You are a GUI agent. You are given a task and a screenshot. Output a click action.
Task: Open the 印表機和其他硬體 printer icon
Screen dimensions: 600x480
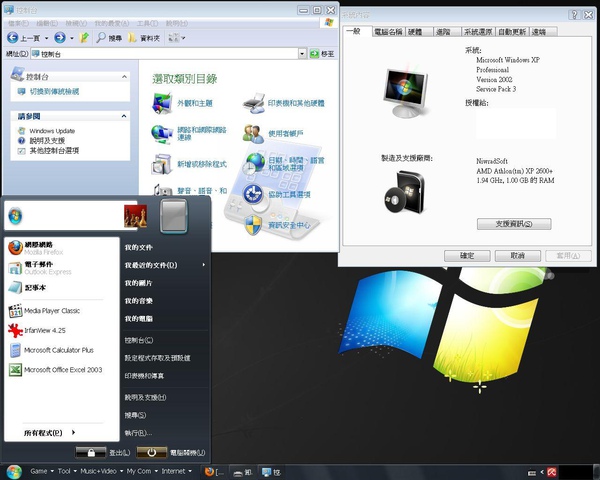coord(254,103)
